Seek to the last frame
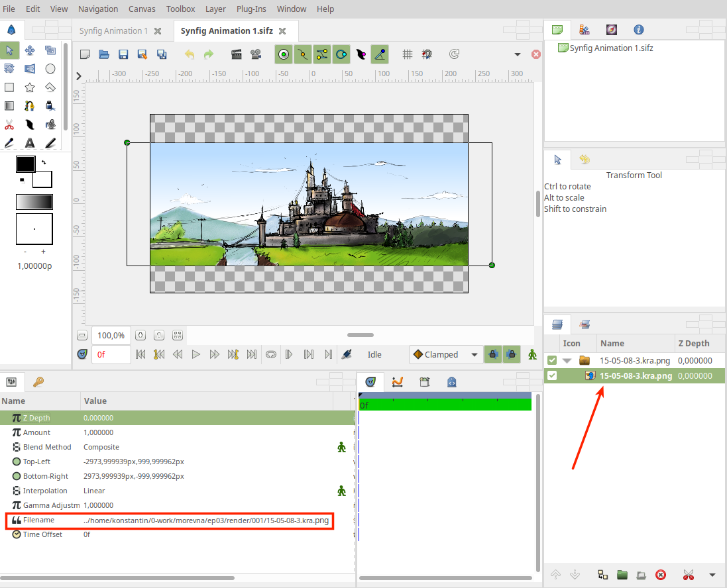 [251, 354]
